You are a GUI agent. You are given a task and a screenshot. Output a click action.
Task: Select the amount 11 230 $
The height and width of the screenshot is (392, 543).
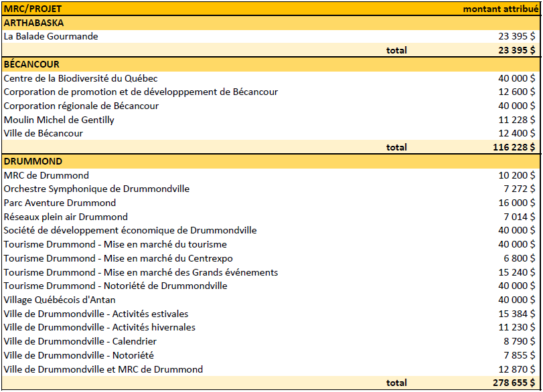[x=517, y=327]
